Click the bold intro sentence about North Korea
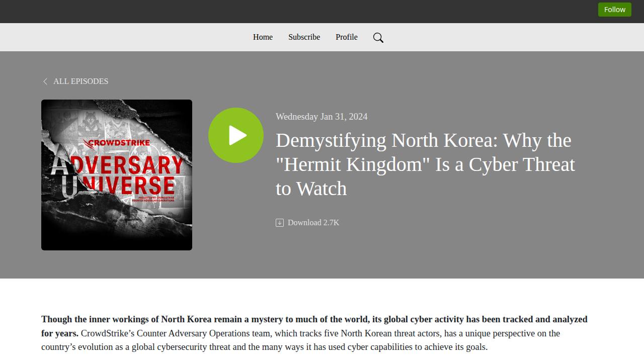 [x=314, y=326]
